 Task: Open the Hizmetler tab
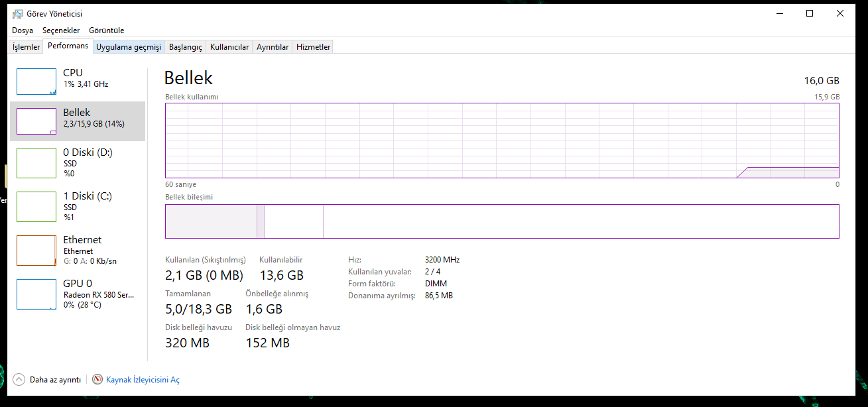click(x=313, y=47)
